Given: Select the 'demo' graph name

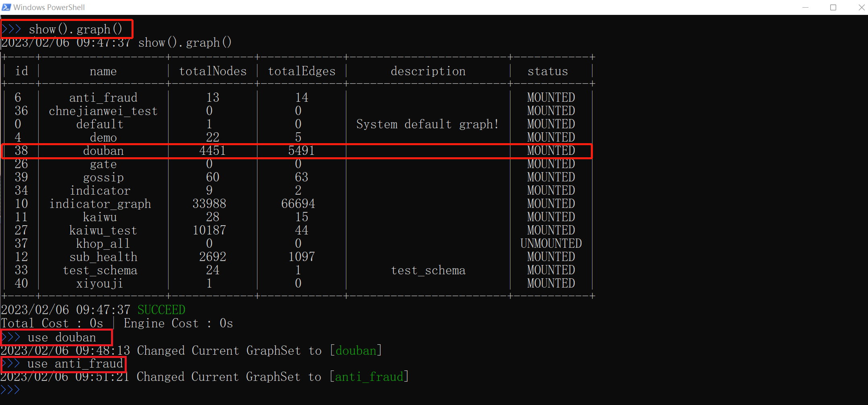Looking at the screenshot, I should tap(103, 138).
